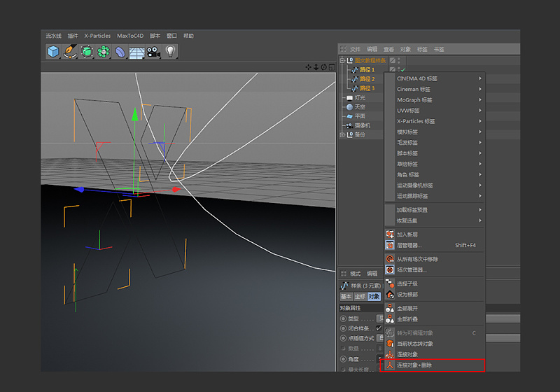The height and width of the screenshot is (392, 560).
Task: Expand the 备份 object tree node
Action: [342, 134]
